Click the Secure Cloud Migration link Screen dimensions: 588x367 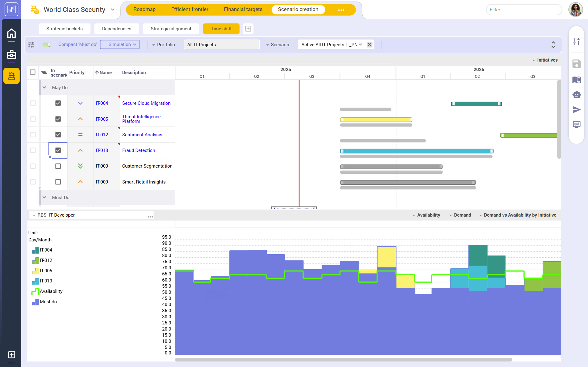tap(146, 103)
